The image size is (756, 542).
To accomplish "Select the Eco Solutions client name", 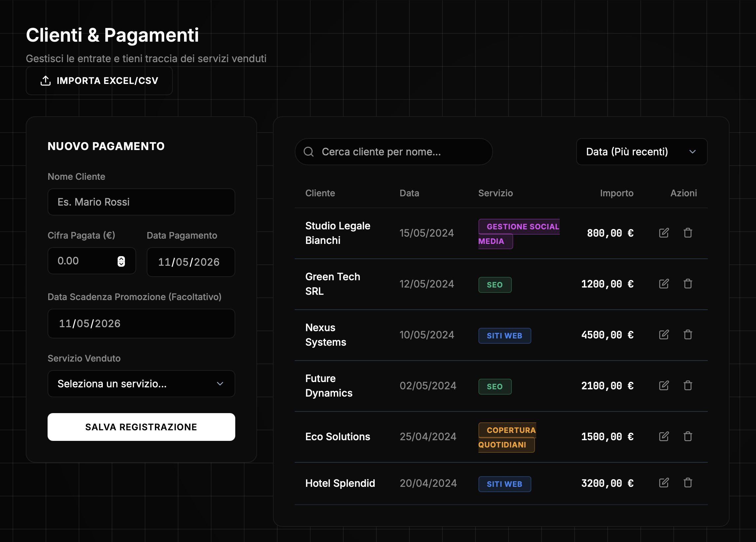I will [x=338, y=437].
